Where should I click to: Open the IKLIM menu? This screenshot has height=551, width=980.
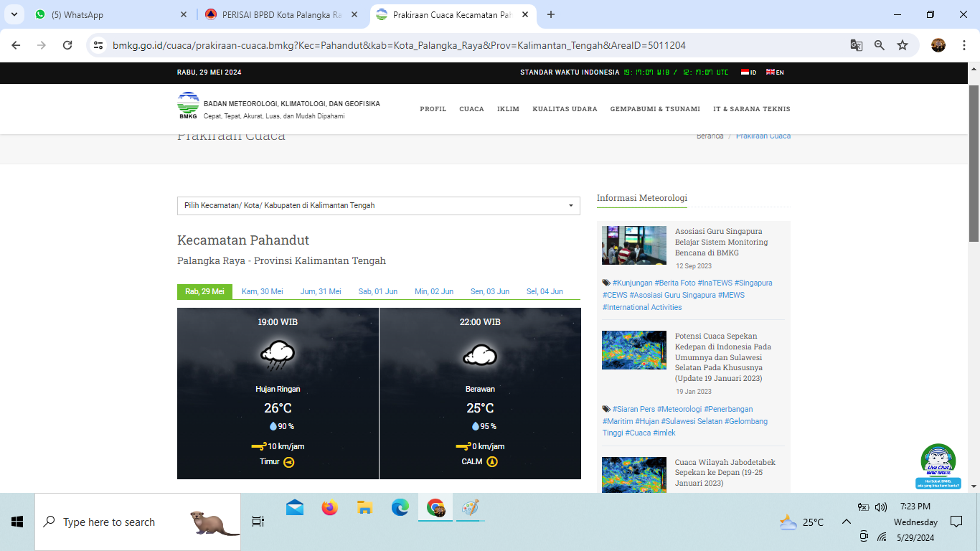[508, 109]
